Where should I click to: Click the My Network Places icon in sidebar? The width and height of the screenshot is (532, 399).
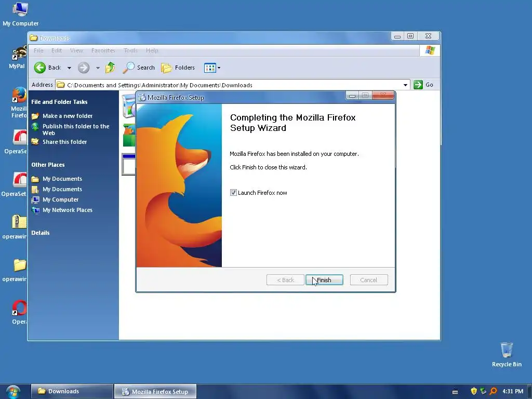(x=35, y=210)
